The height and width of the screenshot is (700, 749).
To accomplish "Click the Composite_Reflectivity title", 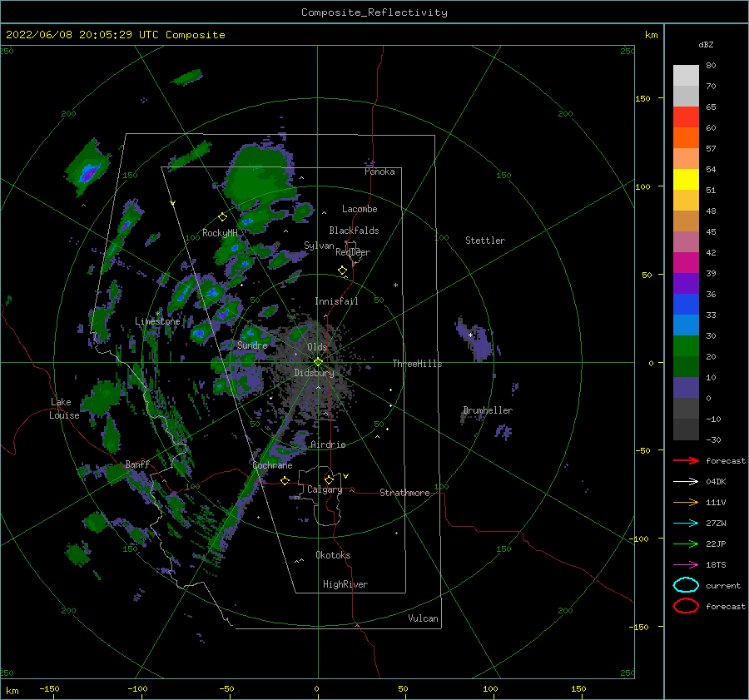I will tap(374, 12).
